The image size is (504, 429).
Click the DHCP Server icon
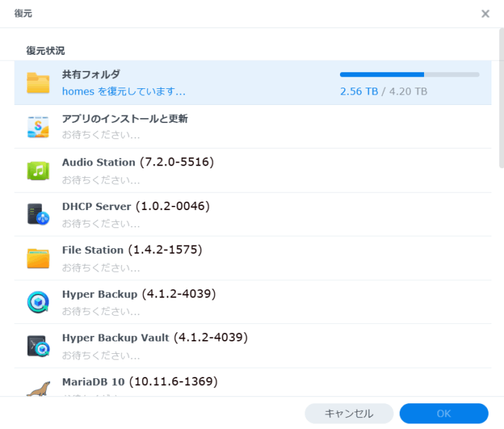point(38,214)
